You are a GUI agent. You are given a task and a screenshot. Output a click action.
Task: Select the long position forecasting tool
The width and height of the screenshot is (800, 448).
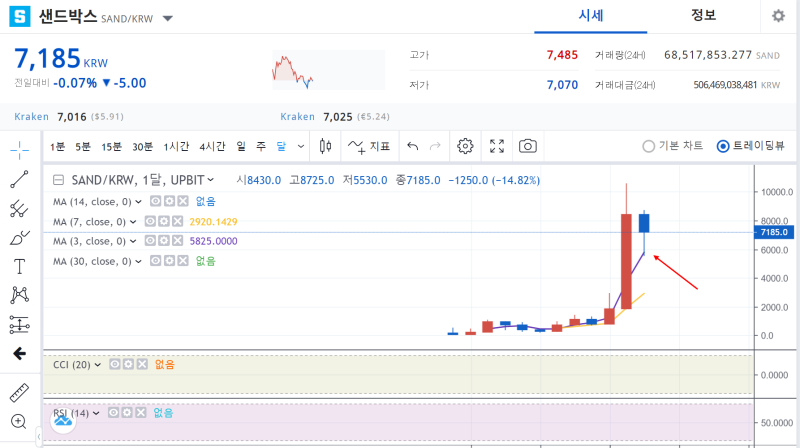(19, 325)
